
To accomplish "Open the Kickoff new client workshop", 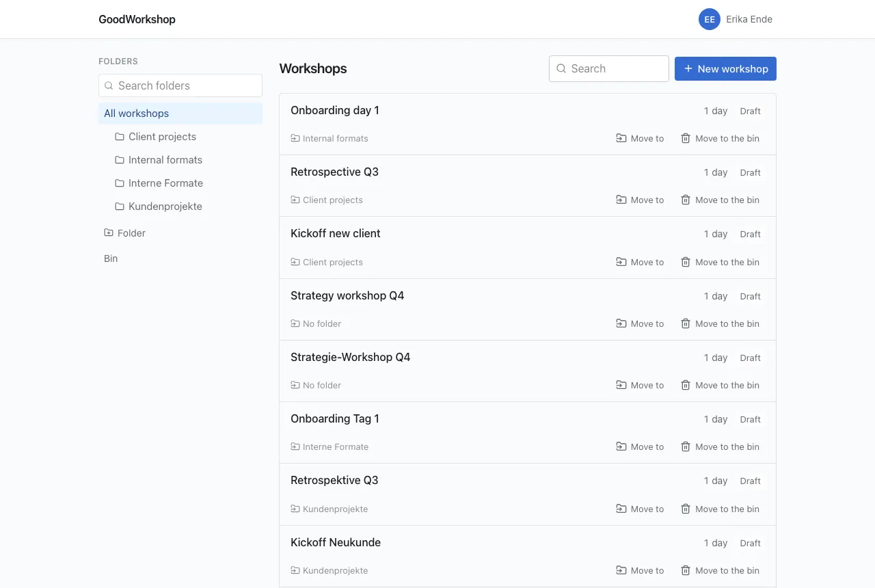I will tap(336, 233).
